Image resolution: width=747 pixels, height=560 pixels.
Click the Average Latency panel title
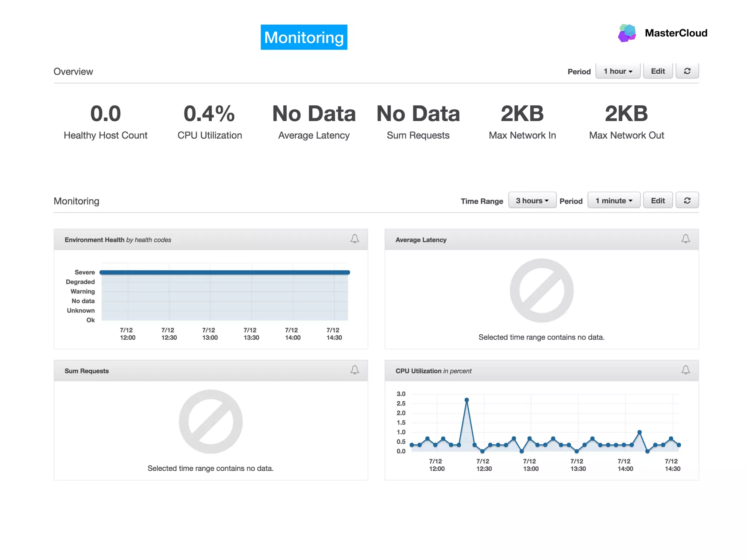421,240
